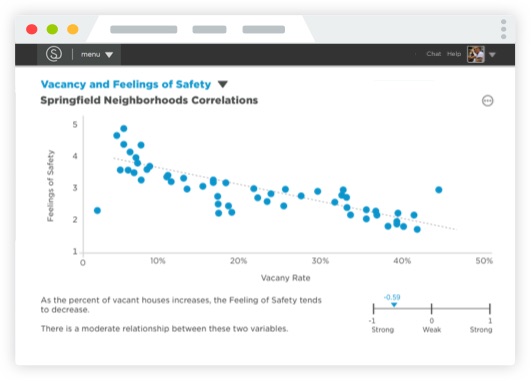Open the Chat link
Screen dimensions: 531x381
tap(433, 54)
